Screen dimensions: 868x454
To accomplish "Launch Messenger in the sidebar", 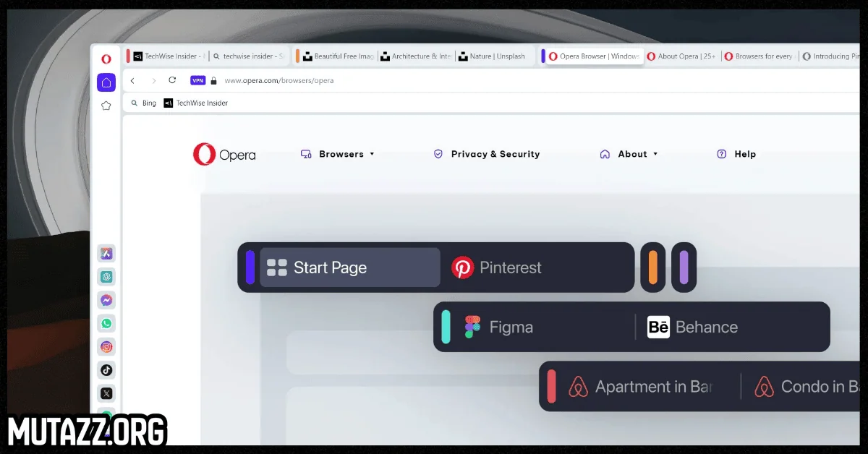I will click(106, 300).
